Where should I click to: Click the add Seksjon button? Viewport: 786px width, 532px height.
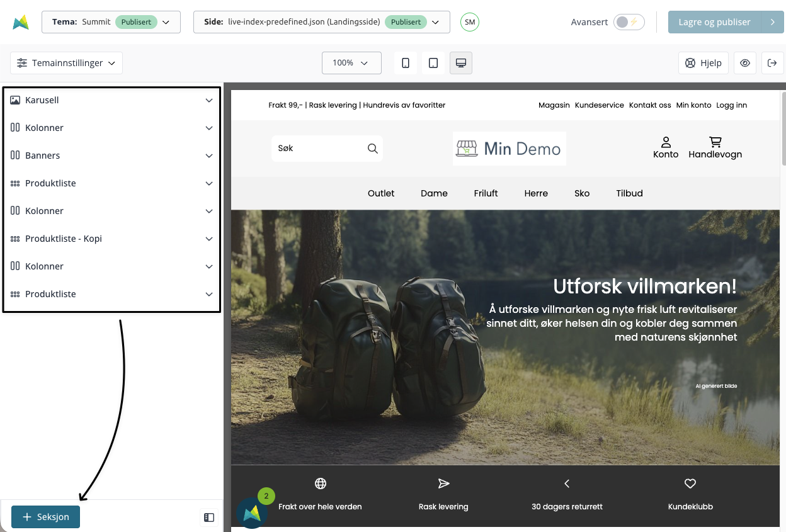click(46, 517)
